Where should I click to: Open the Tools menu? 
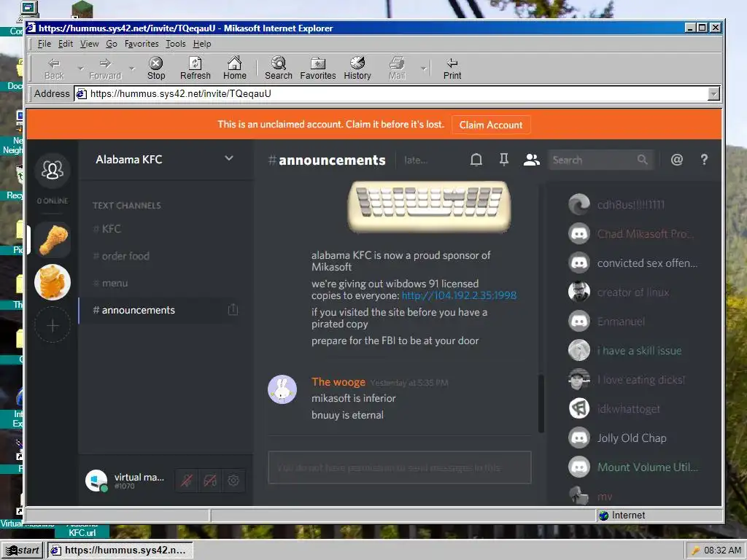[x=175, y=44]
